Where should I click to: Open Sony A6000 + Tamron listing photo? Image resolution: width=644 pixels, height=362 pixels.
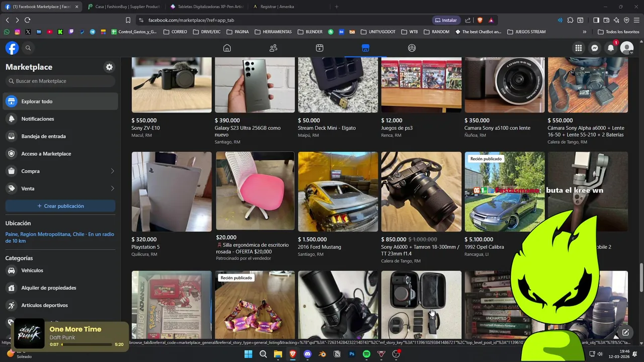pyautogui.click(x=421, y=192)
